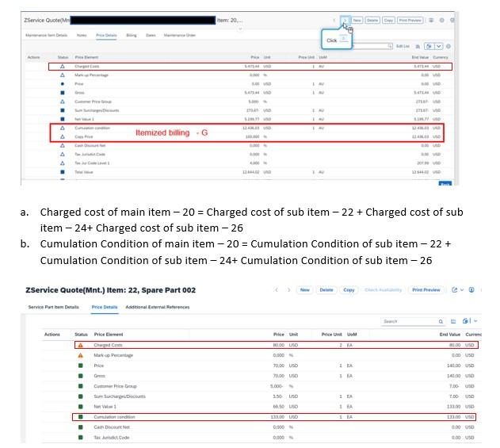This screenshot has height=448, width=500.
Task: Open Notes tab in Item 20 view
Action: [82, 35]
